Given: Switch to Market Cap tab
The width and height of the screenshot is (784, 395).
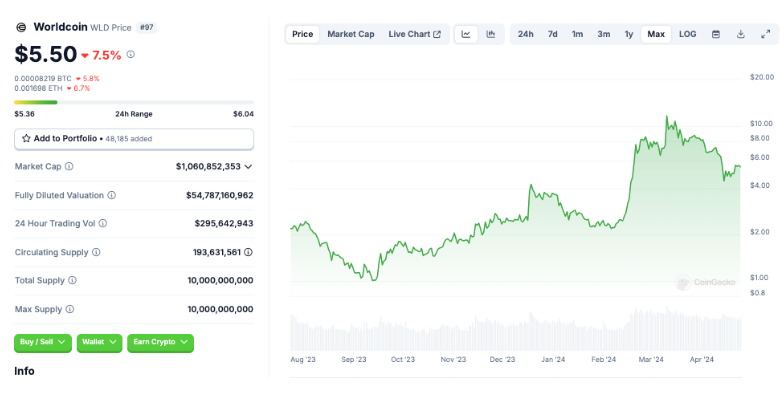Looking at the screenshot, I should [351, 34].
